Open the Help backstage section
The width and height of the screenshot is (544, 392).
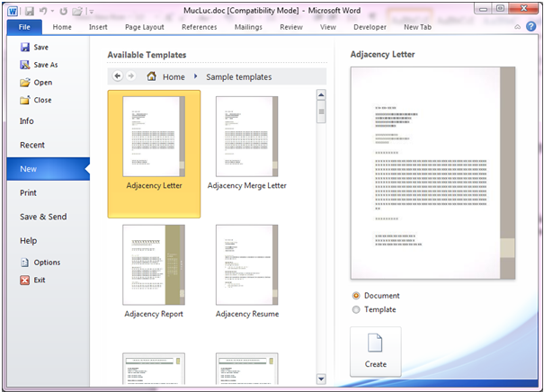[x=29, y=241]
